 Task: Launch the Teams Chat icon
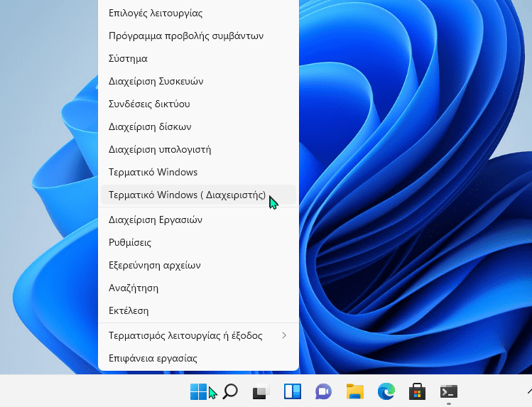(323, 392)
